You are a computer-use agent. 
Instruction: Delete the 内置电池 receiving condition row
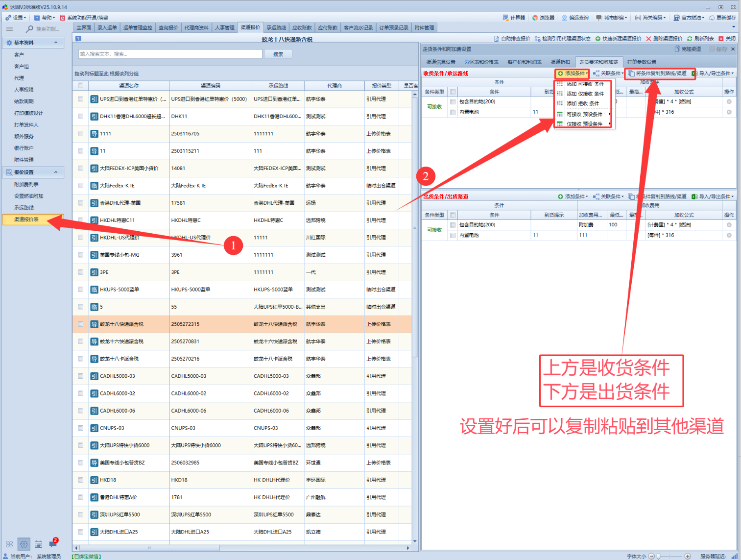tap(729, 112)
